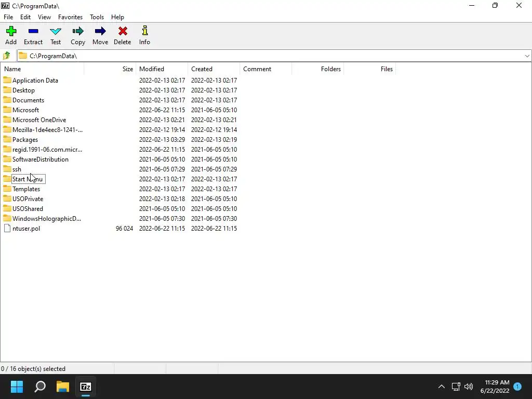532x399 pixels.
Task: Open taskbar Search
Action: click(x=40, y=387)
